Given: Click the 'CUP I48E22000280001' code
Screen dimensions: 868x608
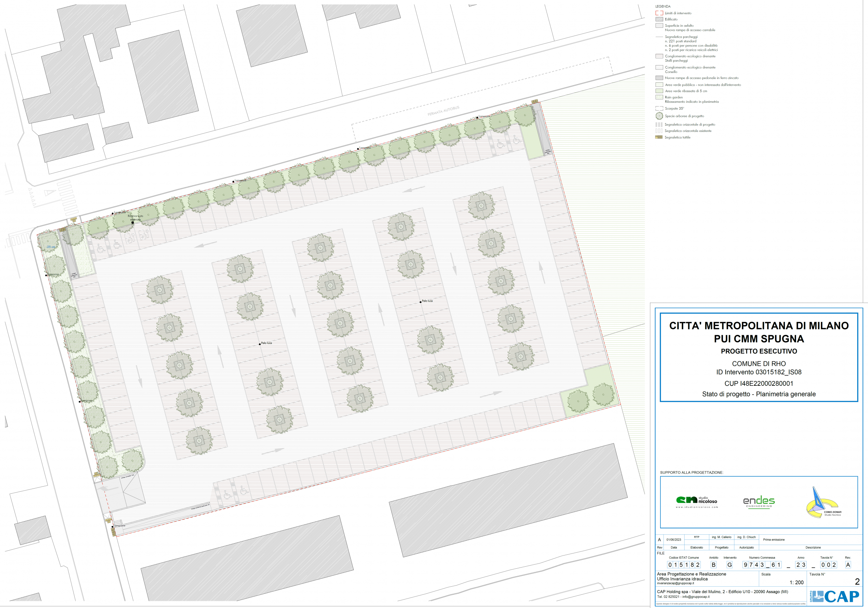Looking at the screenshot, I should [759, 383].
